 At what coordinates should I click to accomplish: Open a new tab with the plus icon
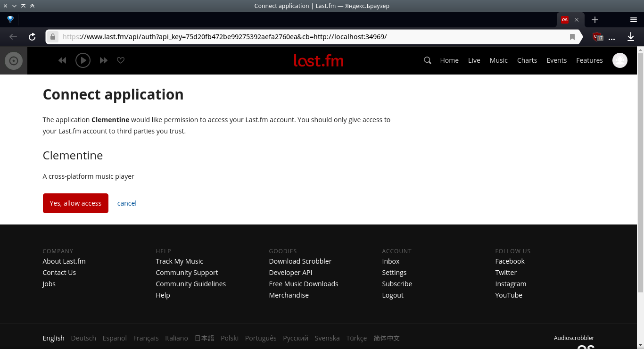[x=595, y=20]
